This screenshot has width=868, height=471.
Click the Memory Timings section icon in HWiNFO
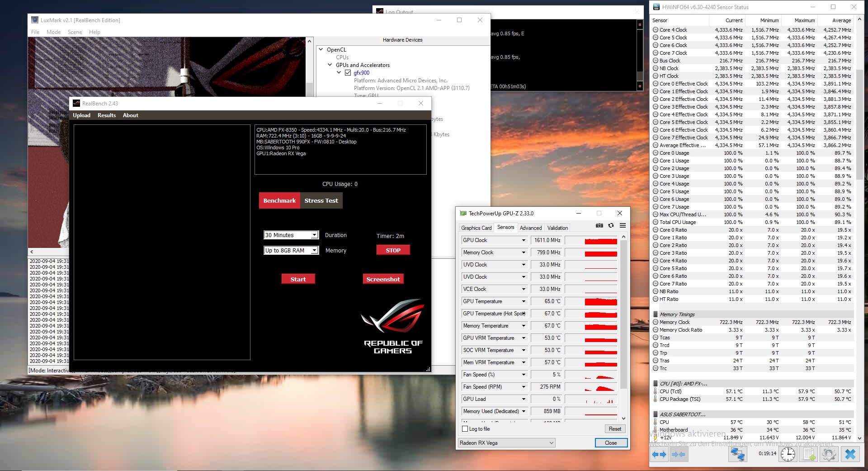pos(656,314)
